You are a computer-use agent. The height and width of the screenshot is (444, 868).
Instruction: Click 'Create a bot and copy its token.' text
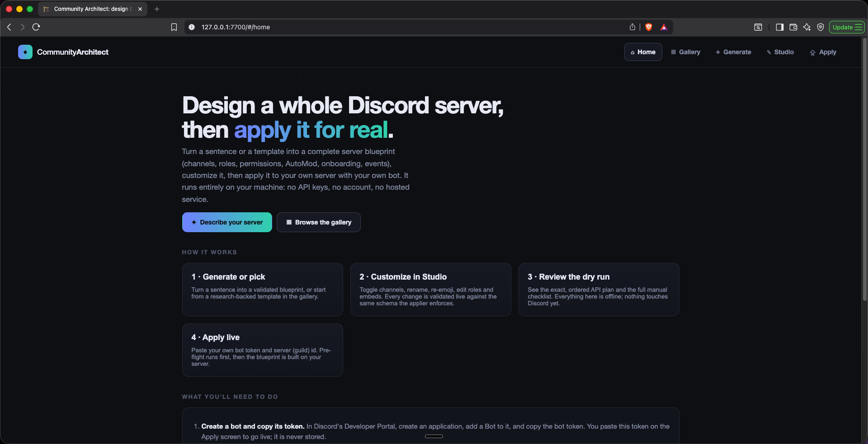pos(253,426)
